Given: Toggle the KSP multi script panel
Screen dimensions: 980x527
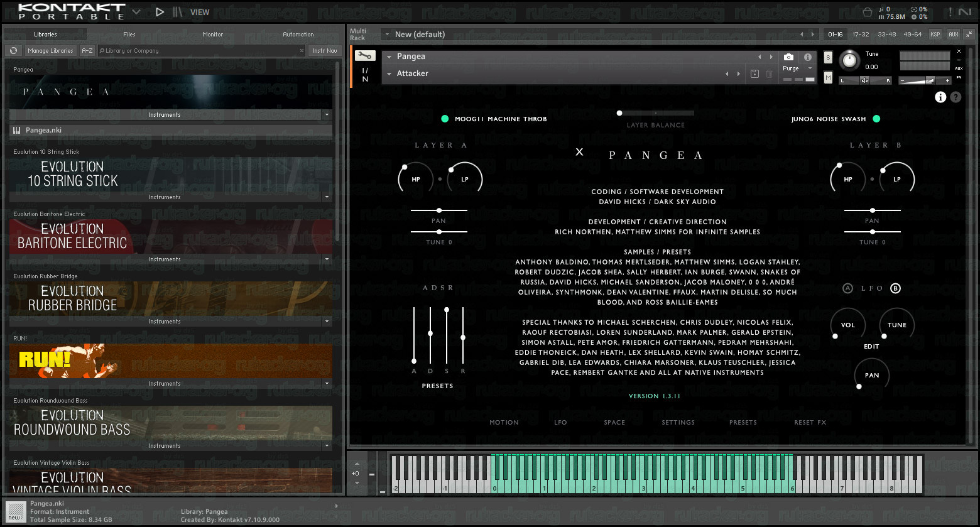Looking at the screenshot, I should click(x=935, y=35).
